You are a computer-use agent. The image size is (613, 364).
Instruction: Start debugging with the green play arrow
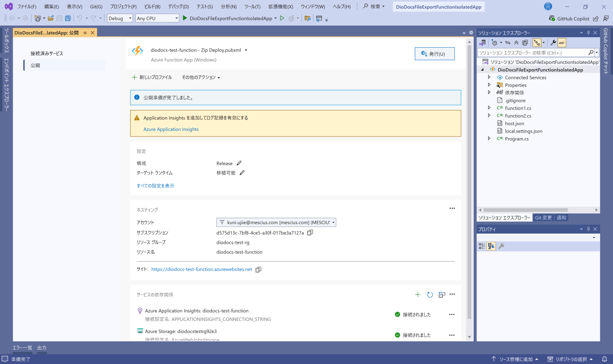tap(185, 18)
